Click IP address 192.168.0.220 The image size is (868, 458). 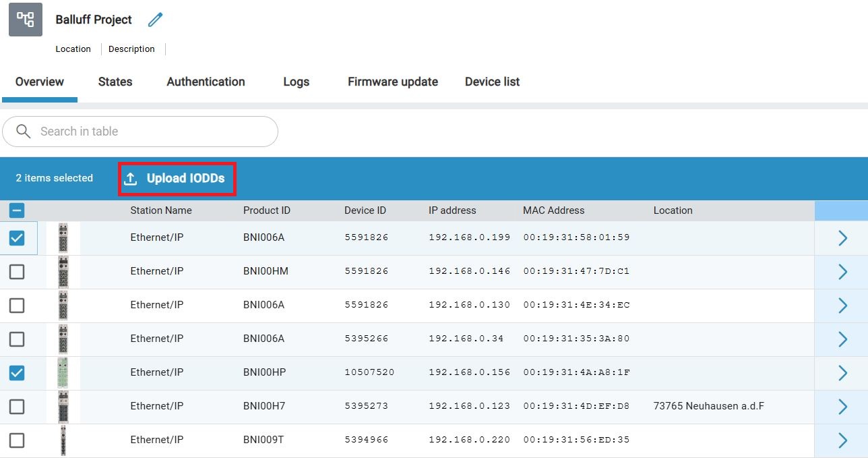click(x=470, y=440)
